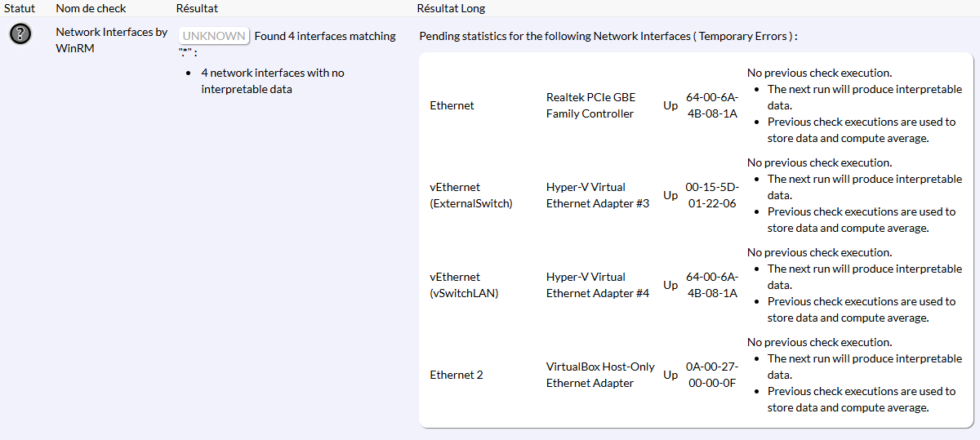Click VirtualBox Host-Only Ethernet Adapter text
Viewport: 980px width, 440px height.
click(x=600, y=375)
